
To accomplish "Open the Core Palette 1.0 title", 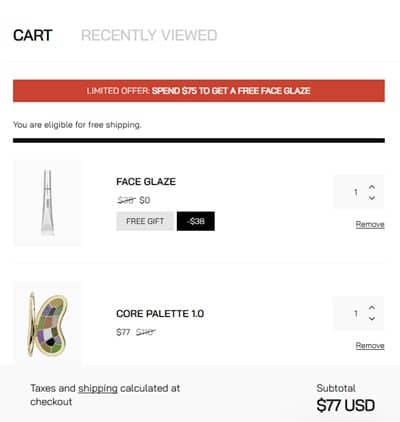I will (x=160, y=314).
